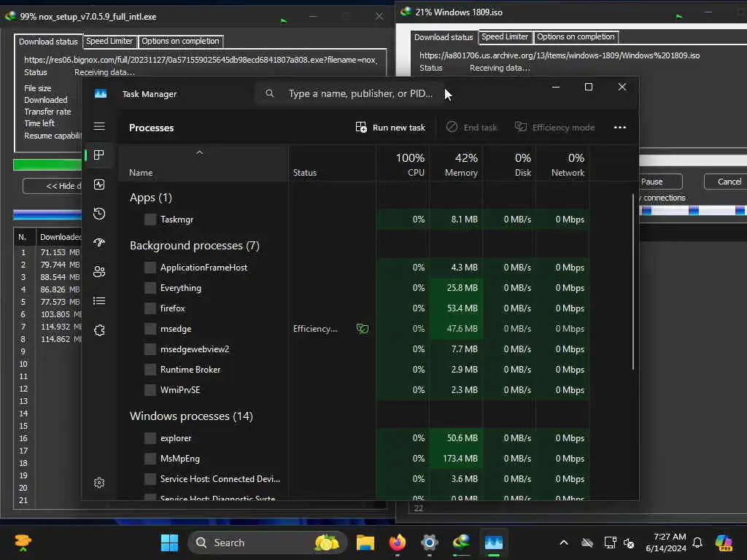Open Options on completion tab in Windows 1809 window
This screenshot has height=560, width=747.
click(576, 36)
